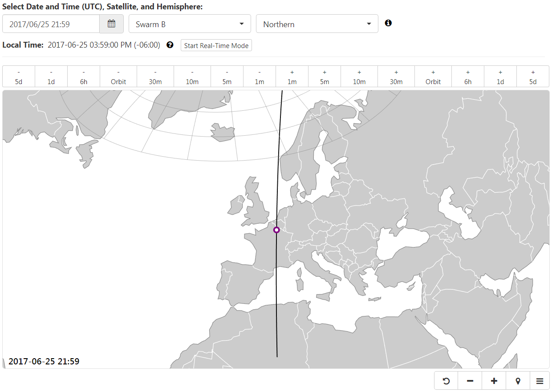Zoom in the map with plus icon

494,381
